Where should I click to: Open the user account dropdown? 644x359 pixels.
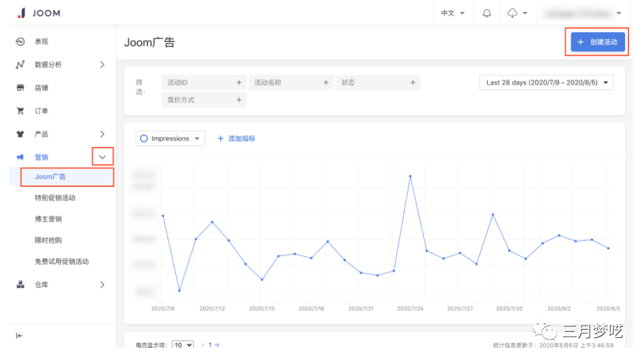coord(582,13)
